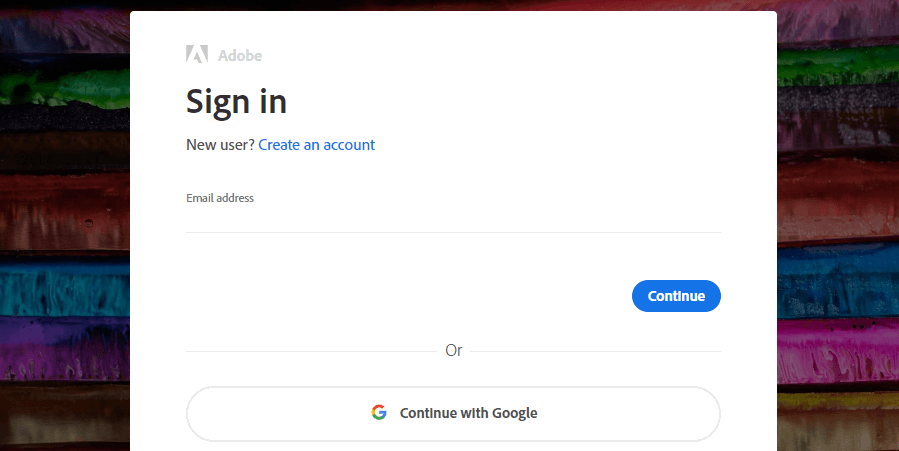Focus the Email address input field
Image resolution: width=899 pixels, height=451 pixels.
(454, 219)
